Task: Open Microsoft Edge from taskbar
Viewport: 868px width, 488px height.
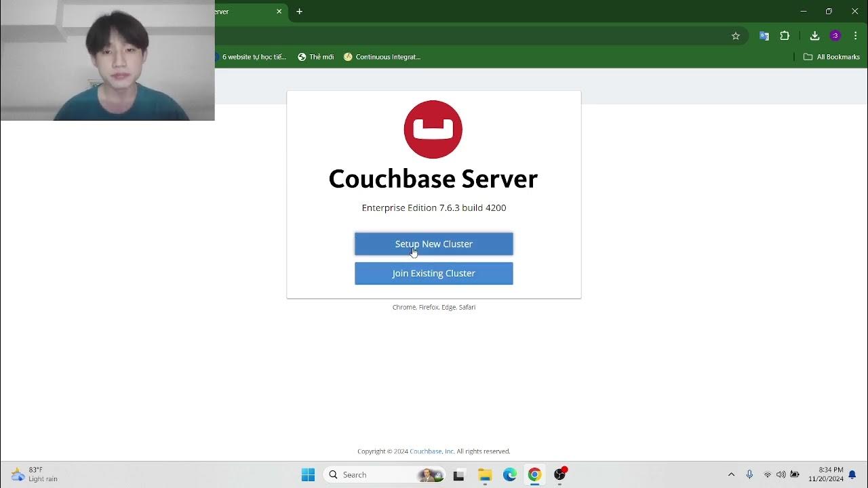Action: (510, 475)
